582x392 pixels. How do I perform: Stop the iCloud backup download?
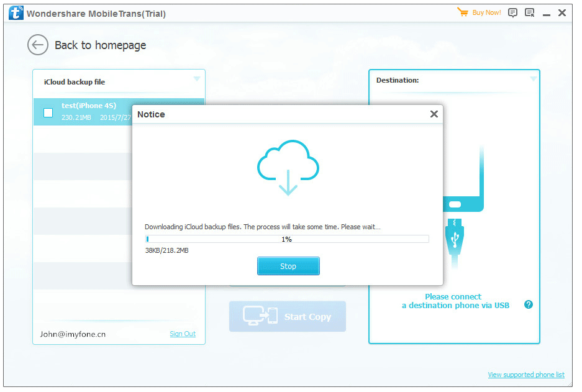288,266
